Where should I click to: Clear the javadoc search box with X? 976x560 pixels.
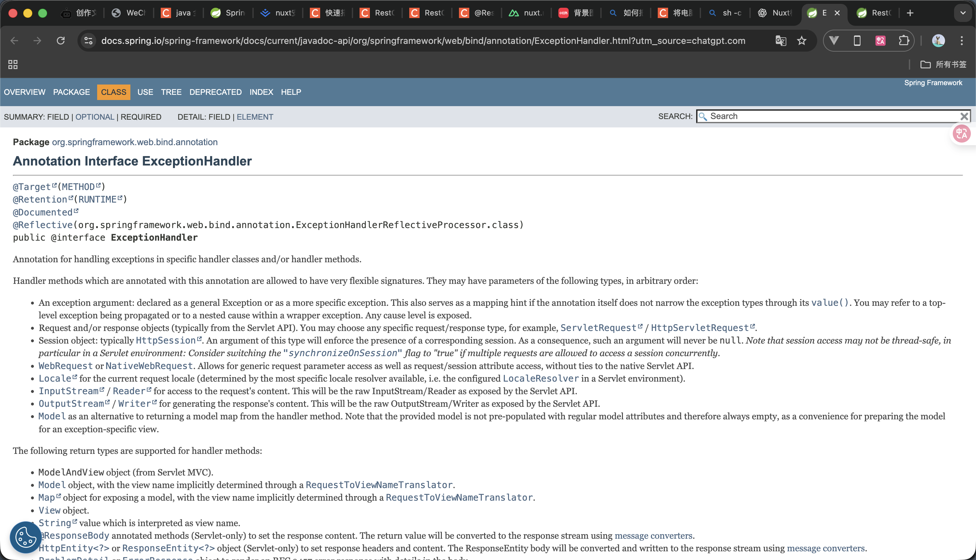964,116
